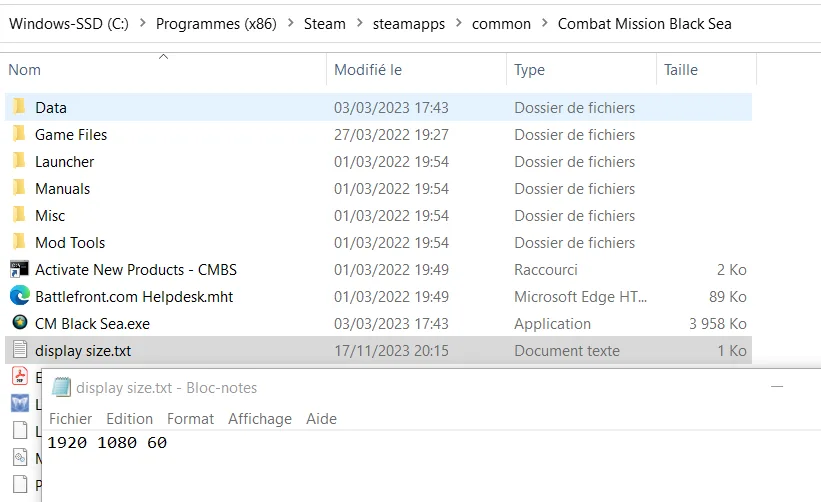Navigate to steamapps in breadcrumb
The image size is (821, 502).
[x=408, y=24]
